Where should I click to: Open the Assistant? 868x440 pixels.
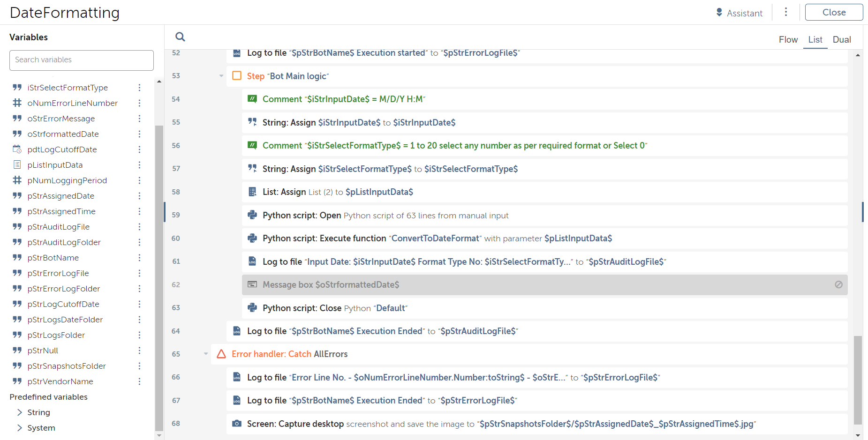click(x=739, y=13)
